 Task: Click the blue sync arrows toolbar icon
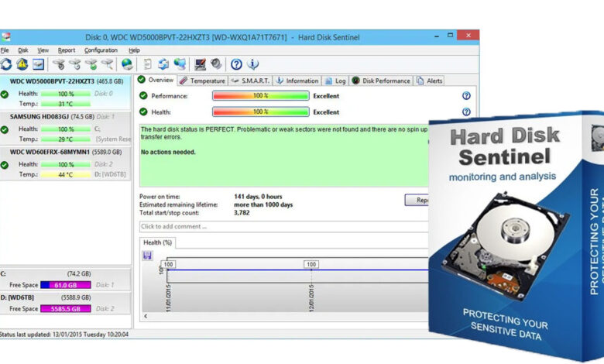[163, 64]
